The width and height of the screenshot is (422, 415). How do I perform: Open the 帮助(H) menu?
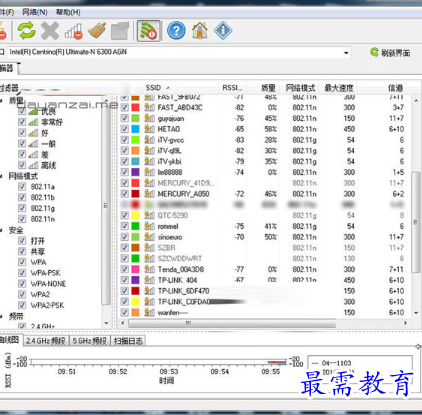click(x=68, y=12)
